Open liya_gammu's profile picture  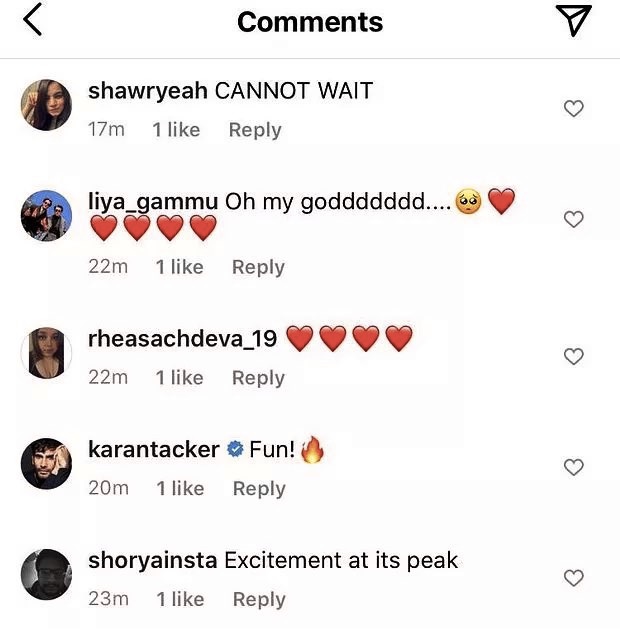coord(46,215)
